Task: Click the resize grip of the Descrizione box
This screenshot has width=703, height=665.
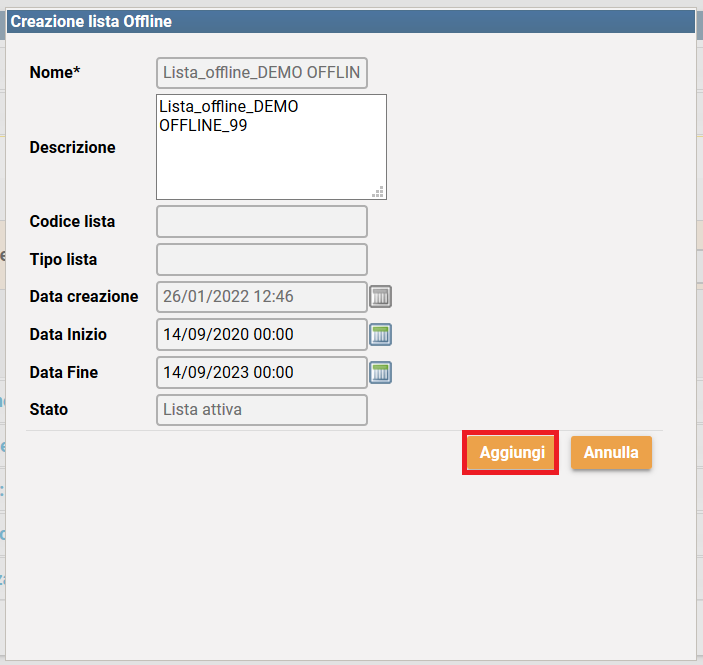Action: tap(379, 192)
